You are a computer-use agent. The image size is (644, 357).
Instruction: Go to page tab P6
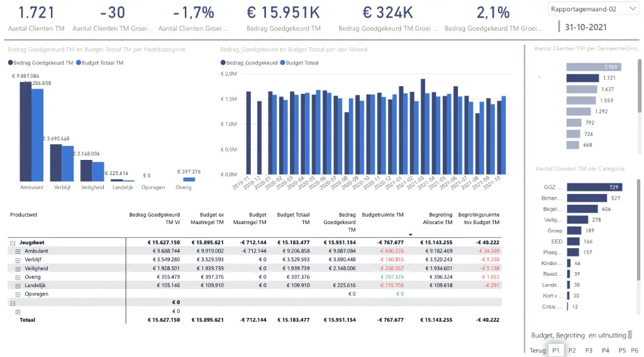tap(635, 351)
